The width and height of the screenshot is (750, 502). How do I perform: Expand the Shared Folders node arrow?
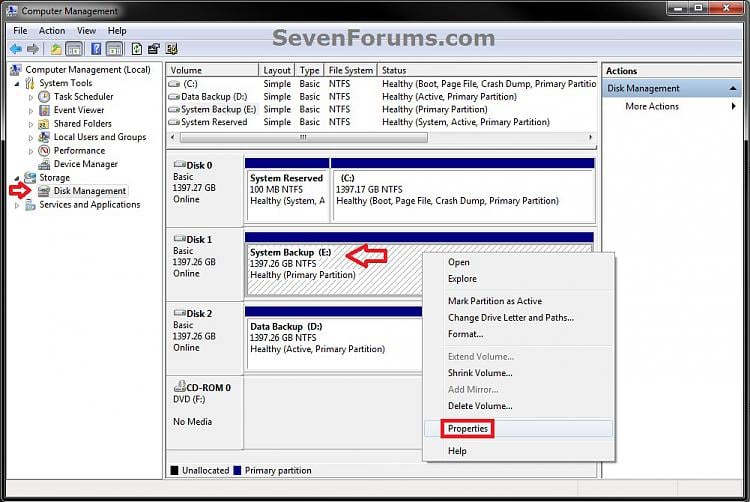[x=31, y=124]
